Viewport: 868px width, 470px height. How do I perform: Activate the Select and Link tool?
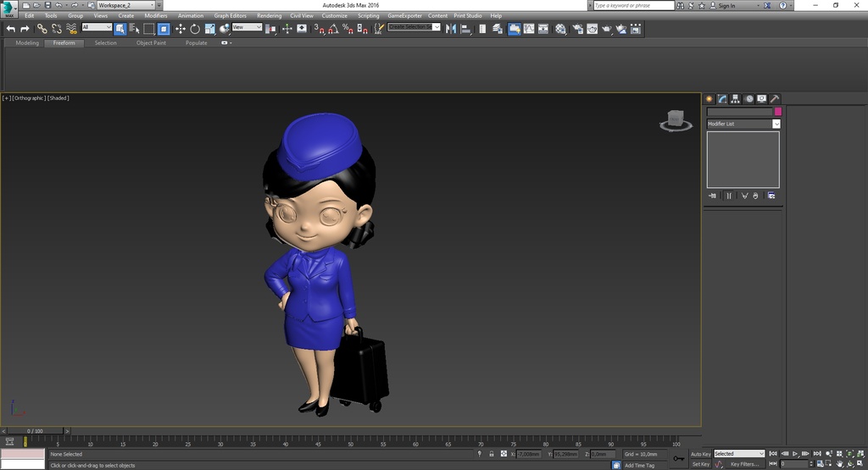click(x=42, y=29)
